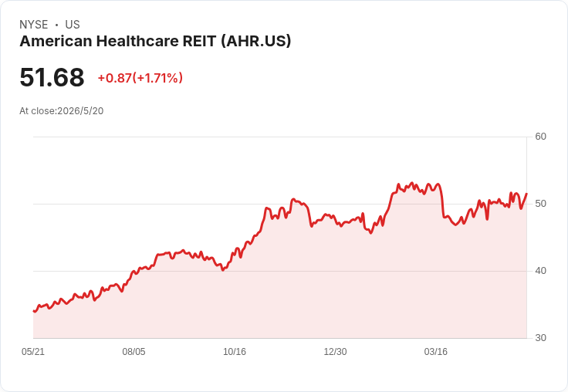The height and width of the screenshot is (392, 568).
Task: Click the chart line's starting point
Action: click(x=34, y=311)
